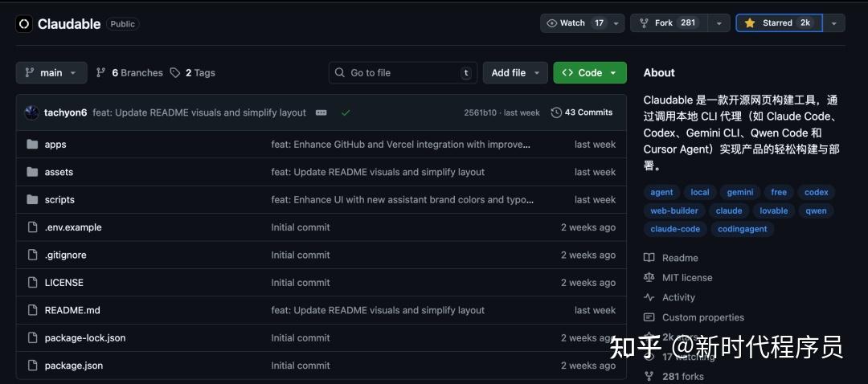Open the tachyon6 author link
Image resolution: width=868 pixels, height=384 pixels.
coord(65,112)
